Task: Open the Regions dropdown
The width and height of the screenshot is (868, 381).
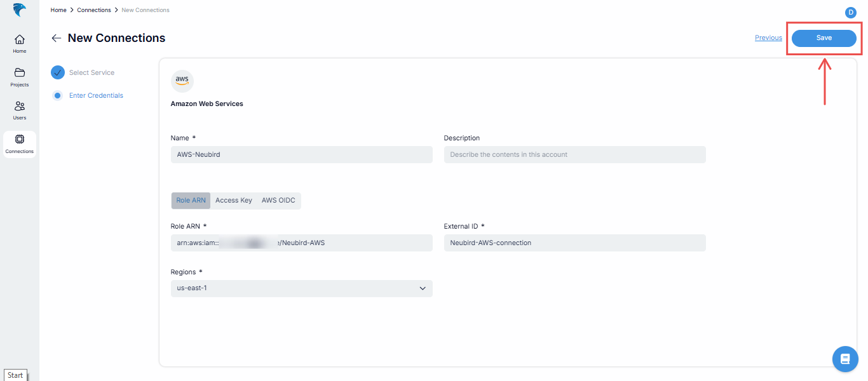Action: click(301, 288)
